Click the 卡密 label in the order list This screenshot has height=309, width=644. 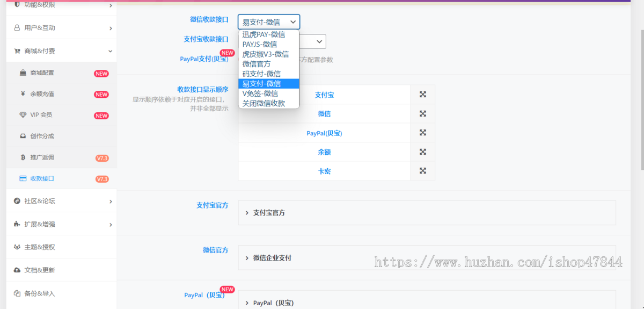click(x=325, y=171)
